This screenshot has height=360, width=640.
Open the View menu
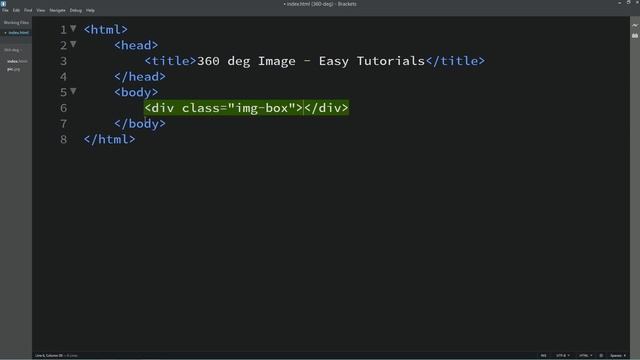click(41, 10)
